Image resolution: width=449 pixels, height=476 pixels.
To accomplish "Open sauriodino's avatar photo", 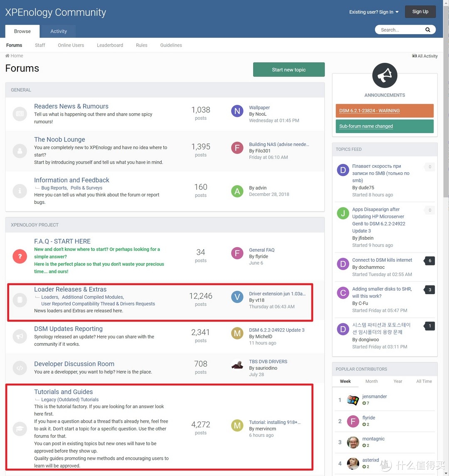I will 237,365.
